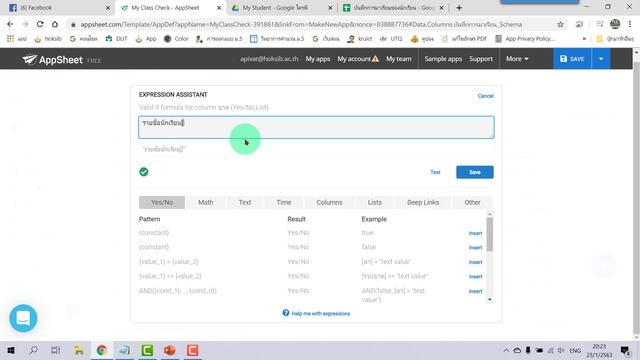Select the Time tab
640x360 pixels.
tap(284, 202)
